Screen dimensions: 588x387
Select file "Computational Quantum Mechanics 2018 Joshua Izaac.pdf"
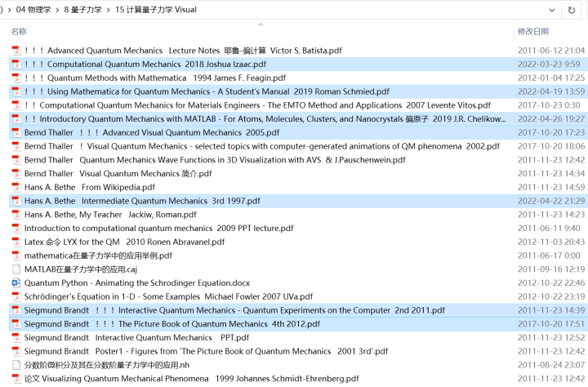tap(145, 64)
